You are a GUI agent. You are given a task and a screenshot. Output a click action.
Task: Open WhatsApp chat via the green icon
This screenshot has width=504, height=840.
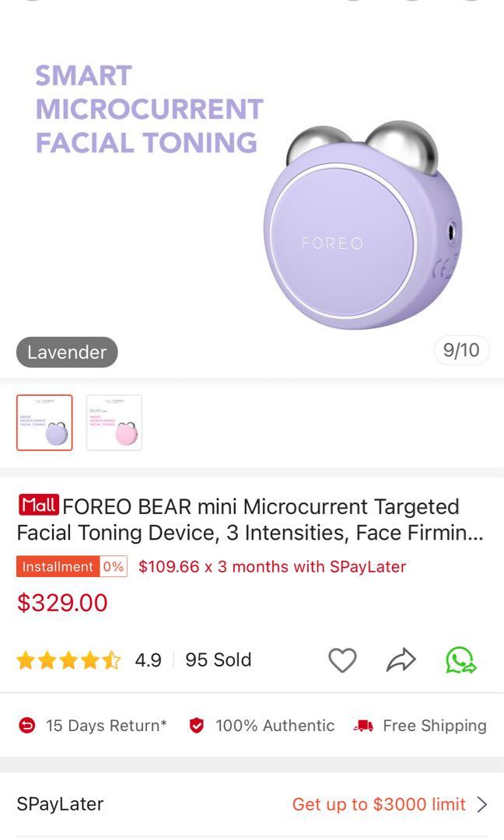[460, 660]
